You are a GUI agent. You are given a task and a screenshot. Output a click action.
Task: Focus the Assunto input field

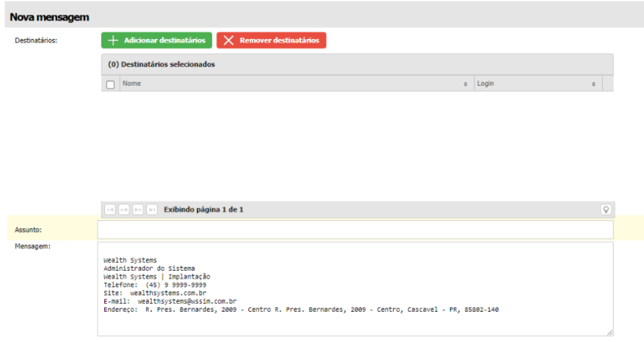click(355, 230)
